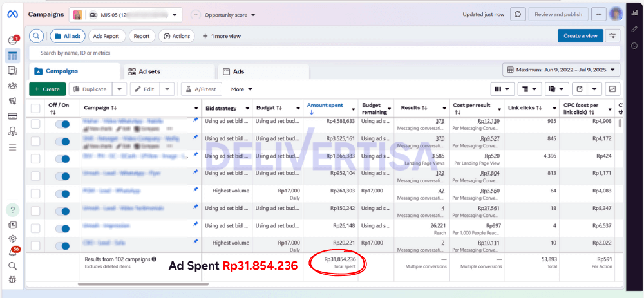Select the All ads view
The height and width of the screenshot is (298, 644).
click(x=68, y=36)
